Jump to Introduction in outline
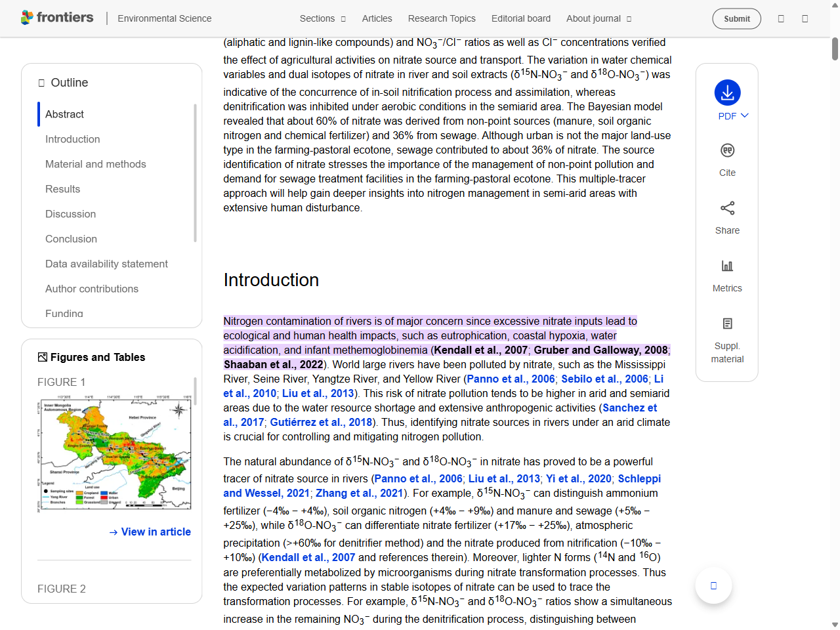Viewport: 840px width, 630px height. coord(73,139)
